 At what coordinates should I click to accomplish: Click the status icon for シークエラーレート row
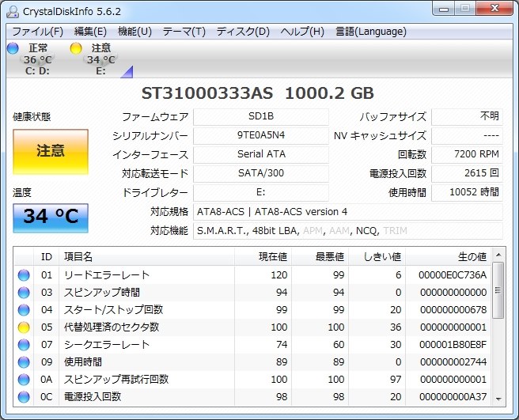tap(24, 345)
